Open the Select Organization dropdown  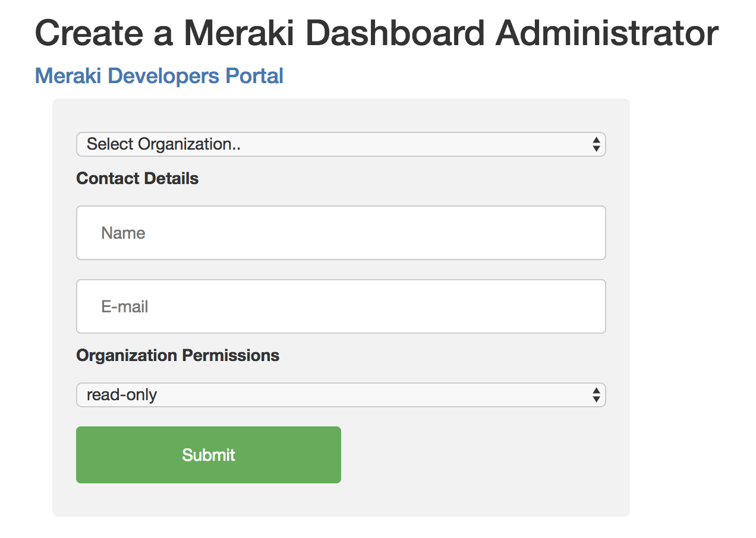pos(341,144)
